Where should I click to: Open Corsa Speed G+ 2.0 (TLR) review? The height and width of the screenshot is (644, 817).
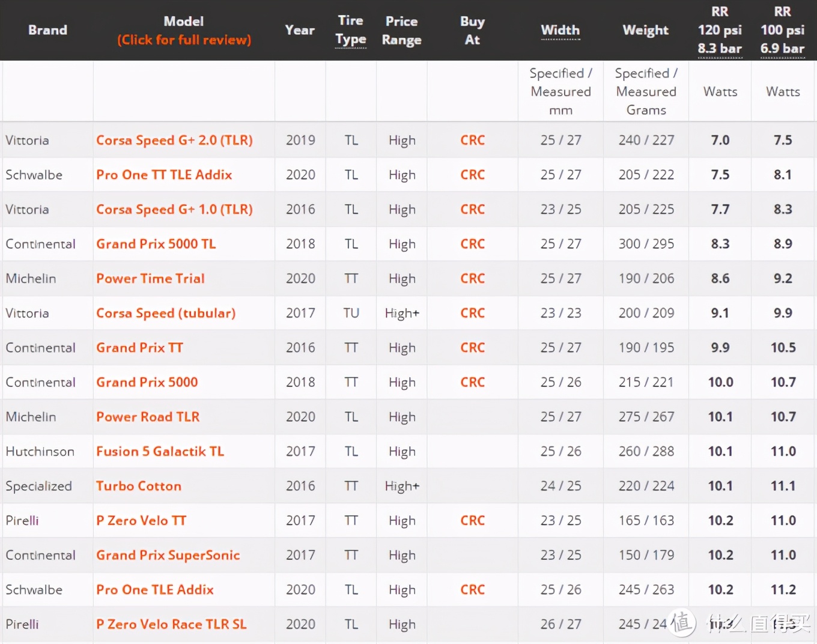coord(174,140)
